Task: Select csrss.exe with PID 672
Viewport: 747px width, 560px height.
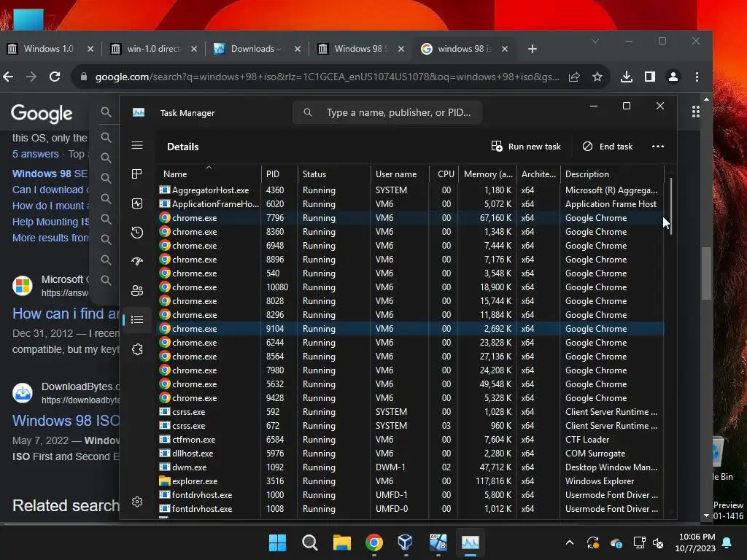Action: 411,425
